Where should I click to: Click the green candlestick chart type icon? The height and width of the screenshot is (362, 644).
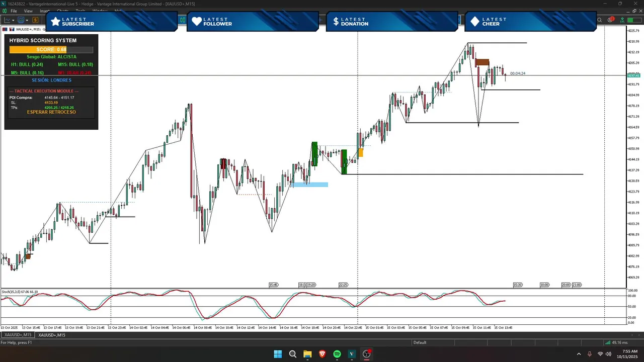pos(183,20)
